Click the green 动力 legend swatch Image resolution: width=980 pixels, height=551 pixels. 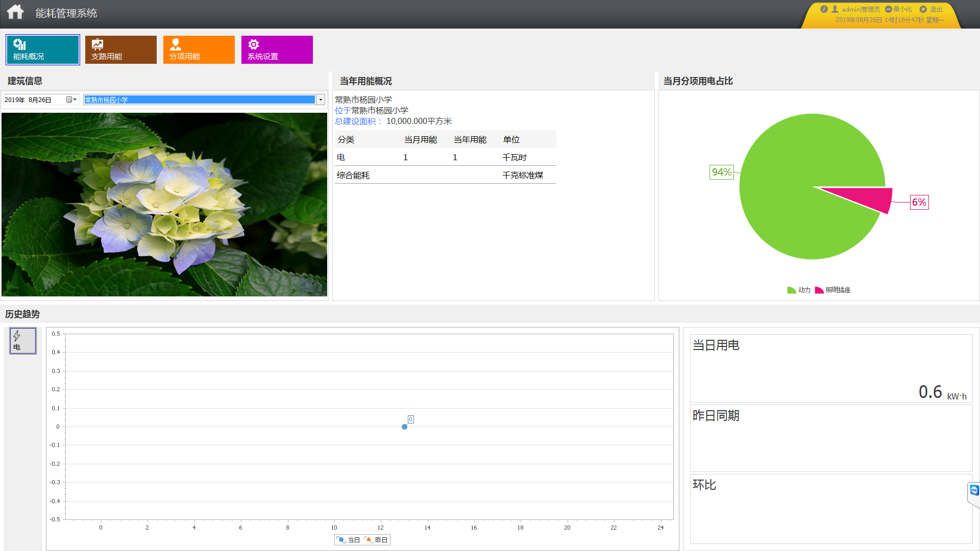pos(792,290)
